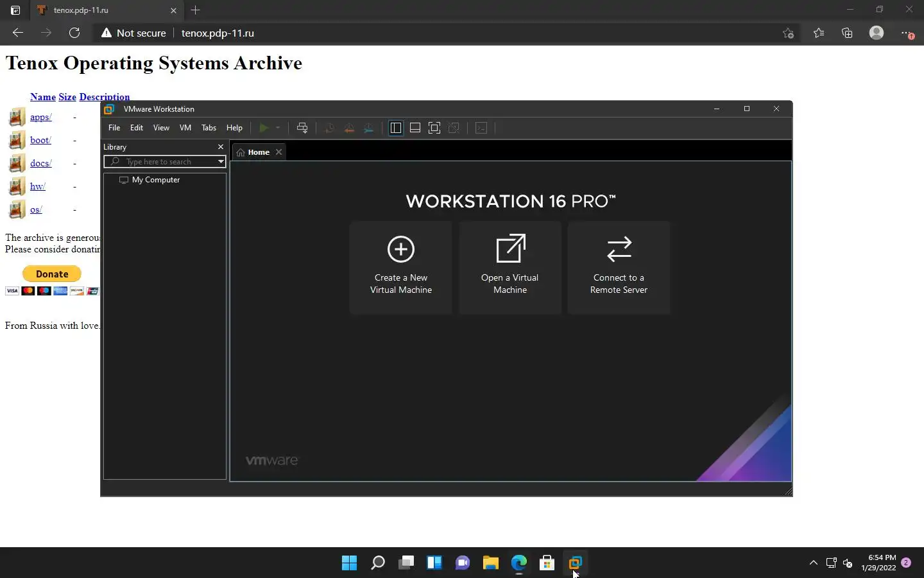
Task: Open the browser tab actions menu icon
Action: pos(15,10)
